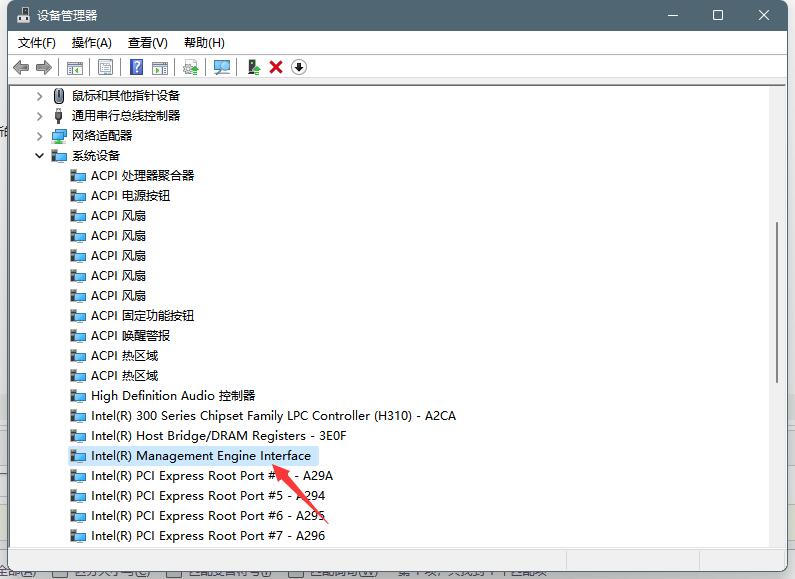Viewport: 795px width, 579px height.
Task: Click the Properties toolbar icon
Action: pyautogui.click(x=105, y=67)
